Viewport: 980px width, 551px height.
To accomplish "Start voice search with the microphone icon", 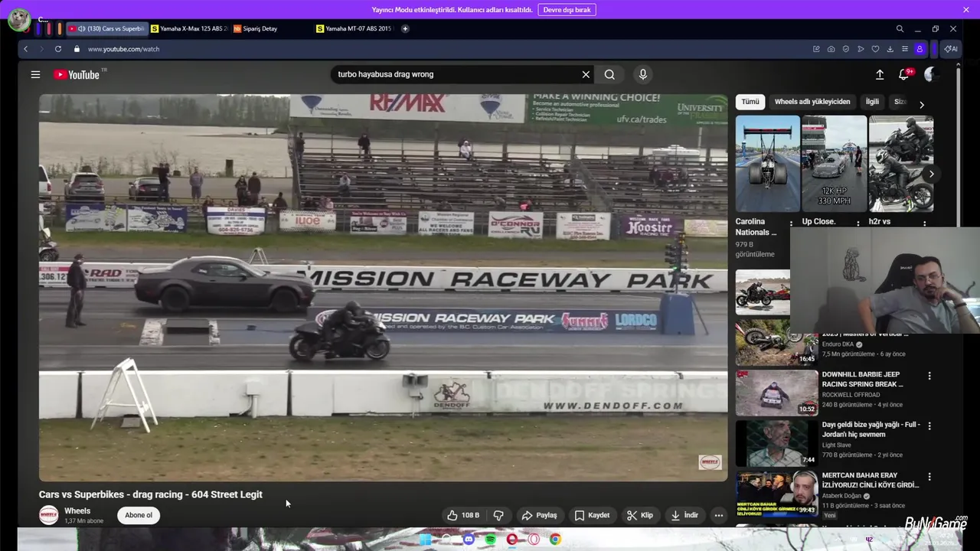I will (x=643, y=74).
